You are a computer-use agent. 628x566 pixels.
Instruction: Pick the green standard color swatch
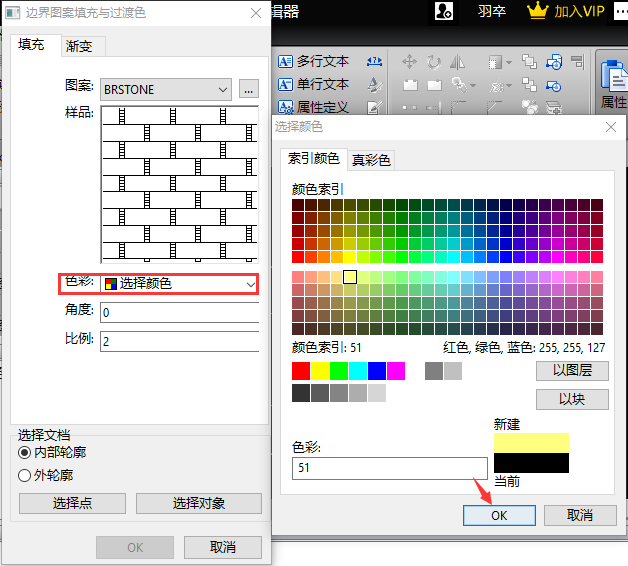tap(339, 371)
